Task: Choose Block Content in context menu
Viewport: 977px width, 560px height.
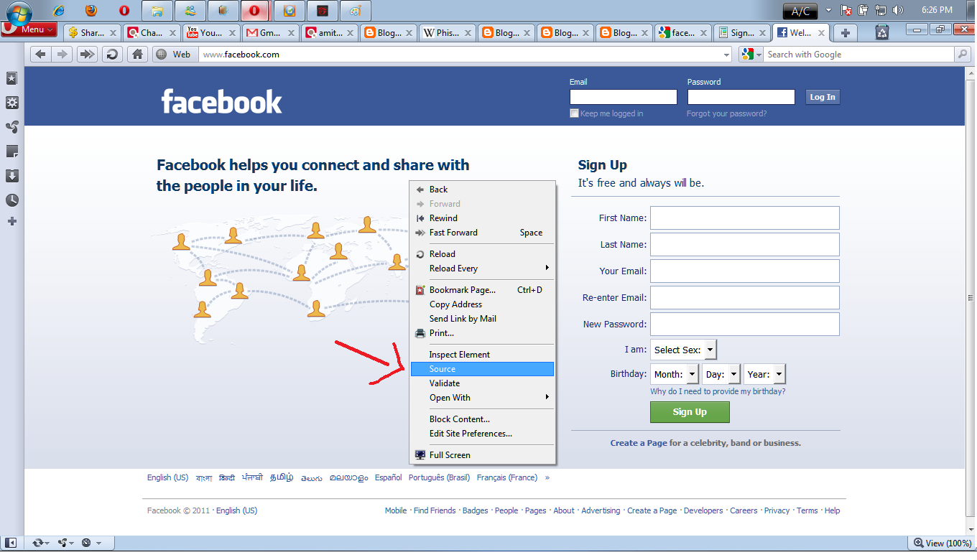Action: pyautogui.click(x=482, y=419)
